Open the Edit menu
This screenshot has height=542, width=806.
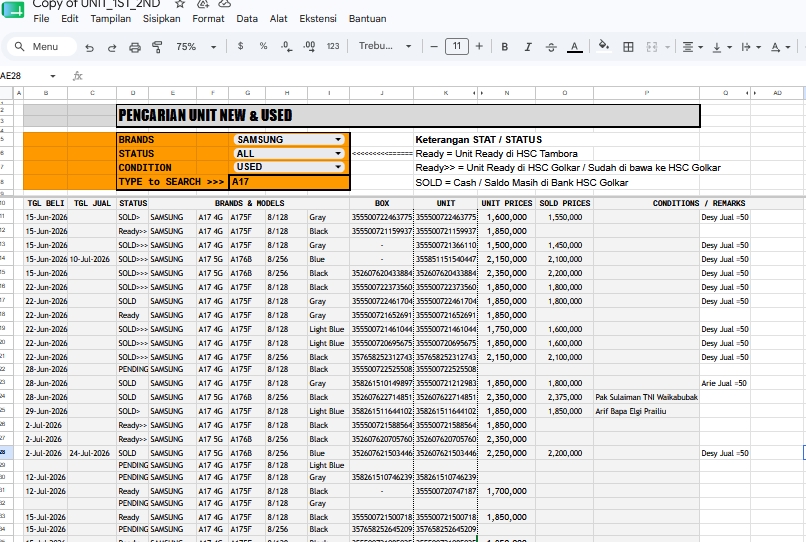tap(69, 19)
